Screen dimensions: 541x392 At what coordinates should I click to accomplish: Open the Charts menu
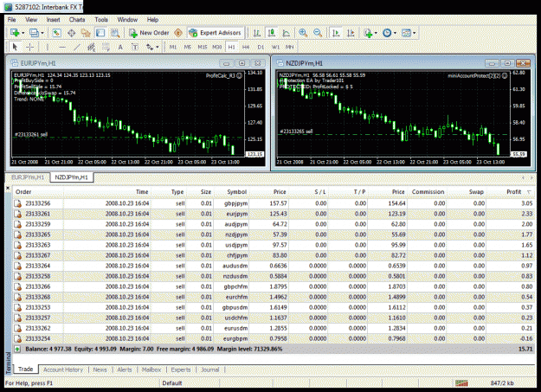(77, 20)
